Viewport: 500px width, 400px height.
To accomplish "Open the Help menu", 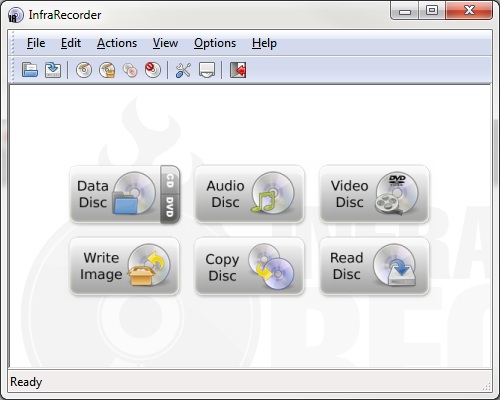I will click(264, 43).
